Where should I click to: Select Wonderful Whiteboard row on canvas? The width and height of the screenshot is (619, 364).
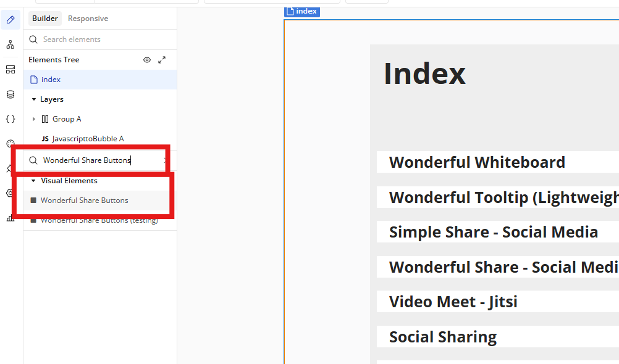498,162
